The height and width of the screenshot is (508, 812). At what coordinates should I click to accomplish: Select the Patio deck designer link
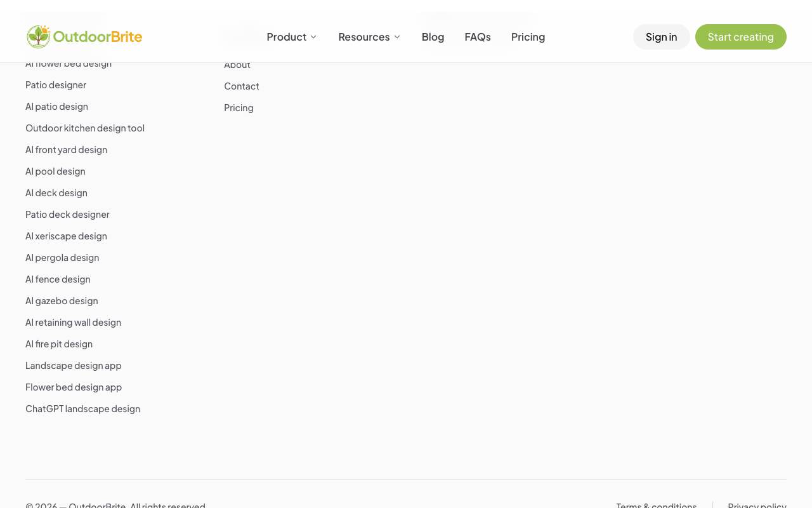point(67,214)
